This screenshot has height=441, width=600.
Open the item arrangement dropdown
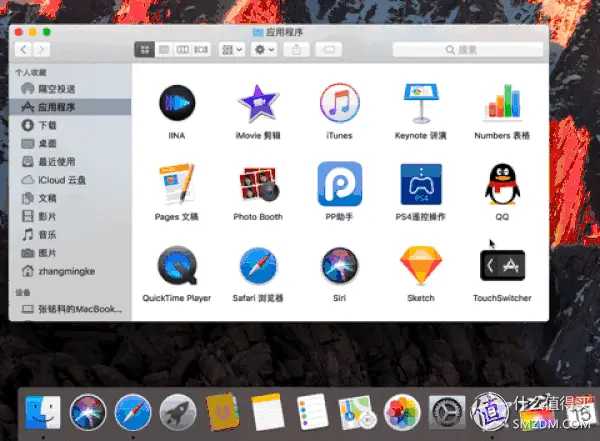click(232, 50)
